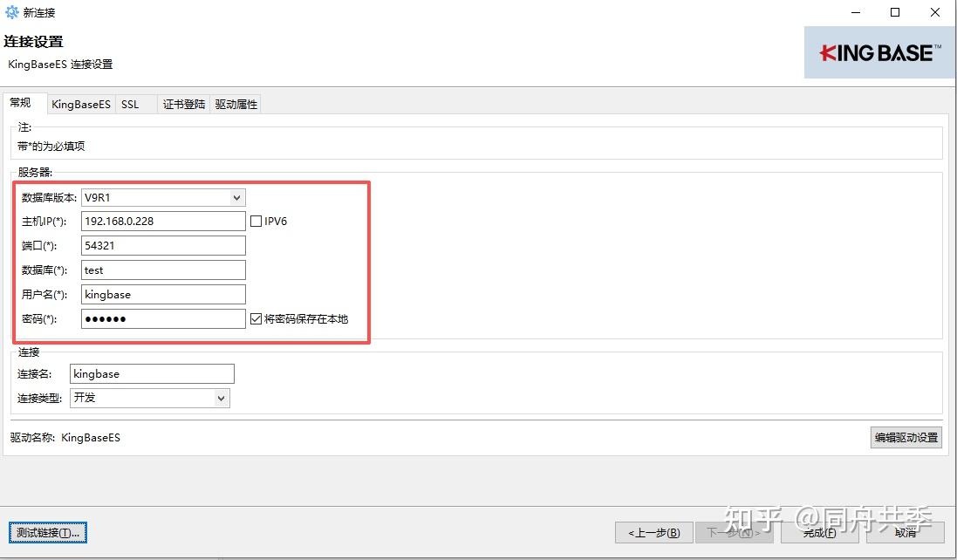
Task: Switch to the KingBaseES tab
Action: click(80, 104)
